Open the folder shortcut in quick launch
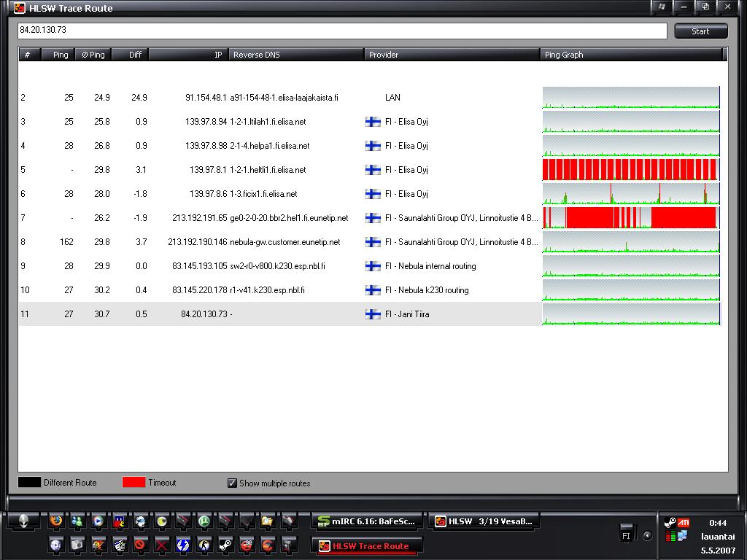Image resolution: width=747 pixels, height=560 pixels. (267, 521)
